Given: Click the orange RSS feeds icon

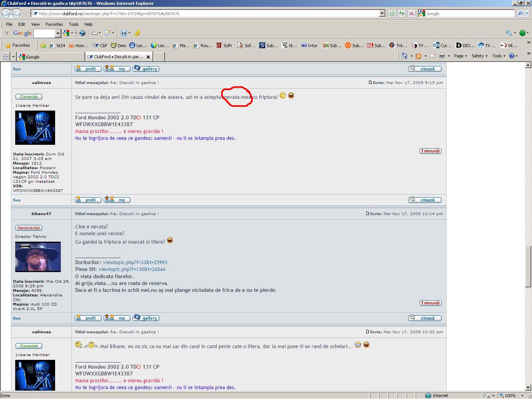Looking at the screenshot, I should tap(418, 56).
